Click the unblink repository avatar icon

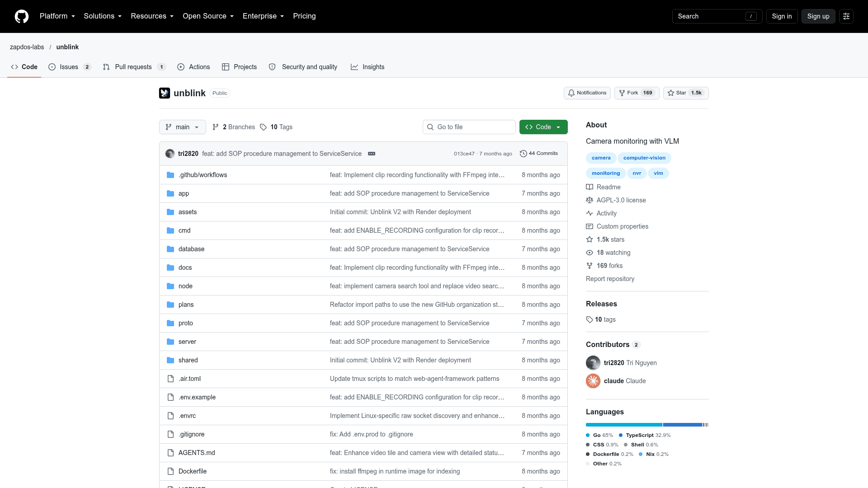pyautogui.click(x=165, y=93)
